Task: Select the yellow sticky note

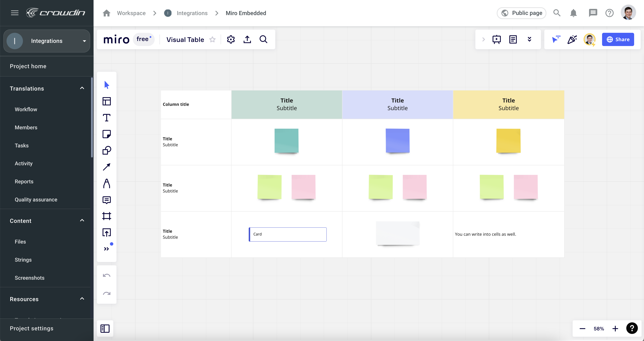Action: pyautogui.click(x=508, y=140)
